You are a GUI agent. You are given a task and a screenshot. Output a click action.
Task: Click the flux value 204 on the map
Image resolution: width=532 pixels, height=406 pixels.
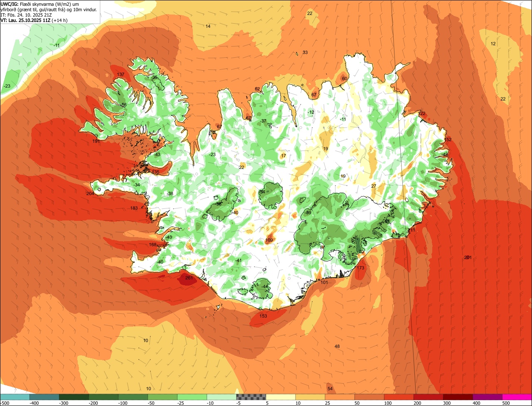coord(90,193)
